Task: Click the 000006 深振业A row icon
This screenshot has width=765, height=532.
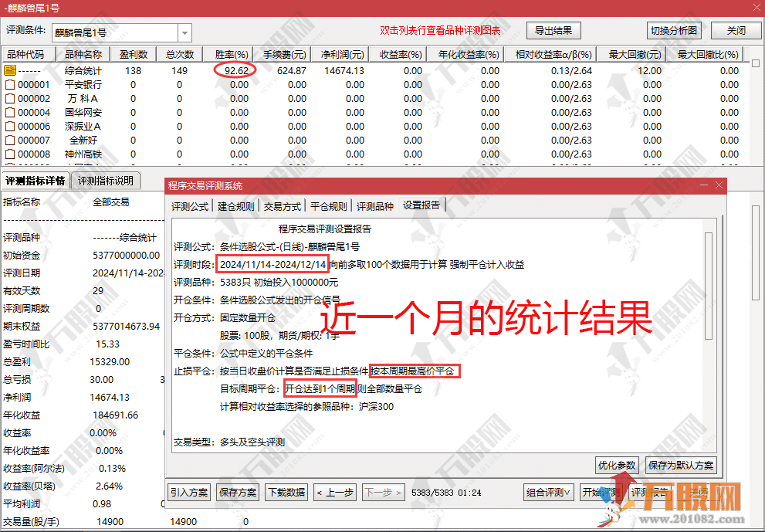Action: tap(10, 127)
